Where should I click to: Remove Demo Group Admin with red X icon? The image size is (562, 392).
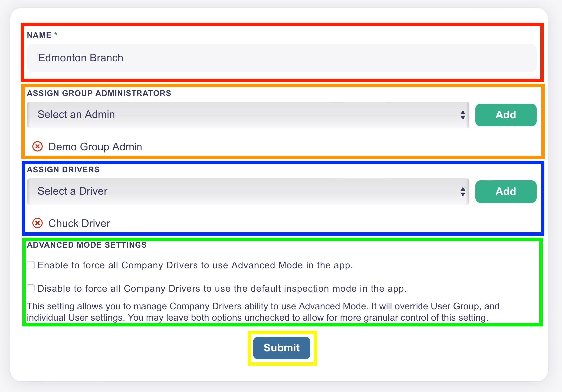37,146
